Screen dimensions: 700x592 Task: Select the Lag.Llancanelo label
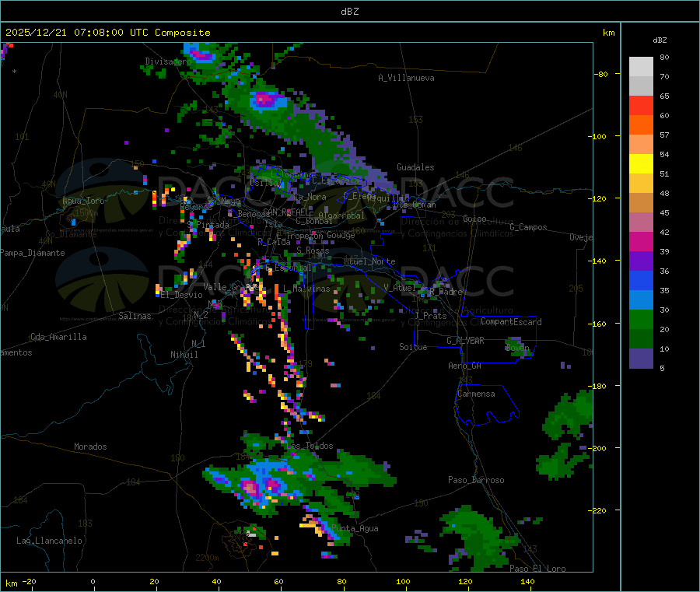[x=50, y=541]
